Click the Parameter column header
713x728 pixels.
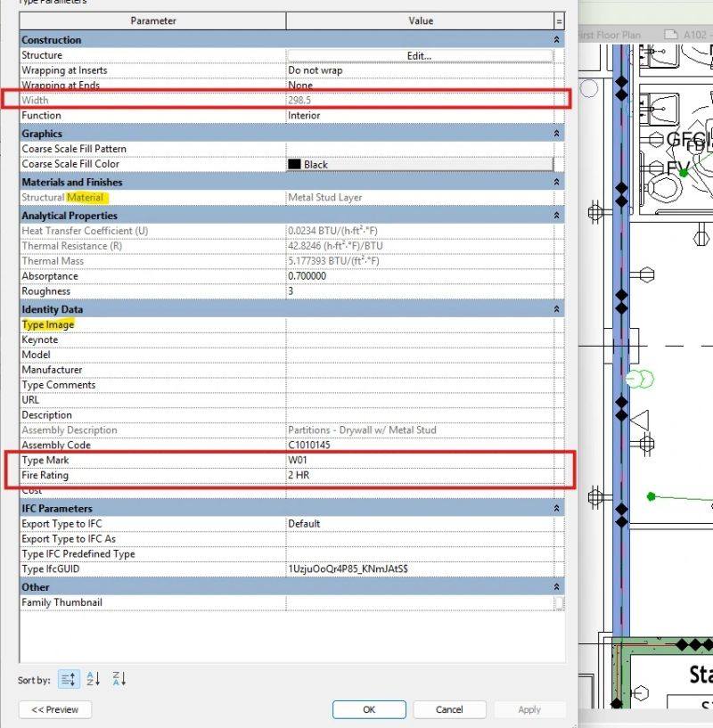152,20
